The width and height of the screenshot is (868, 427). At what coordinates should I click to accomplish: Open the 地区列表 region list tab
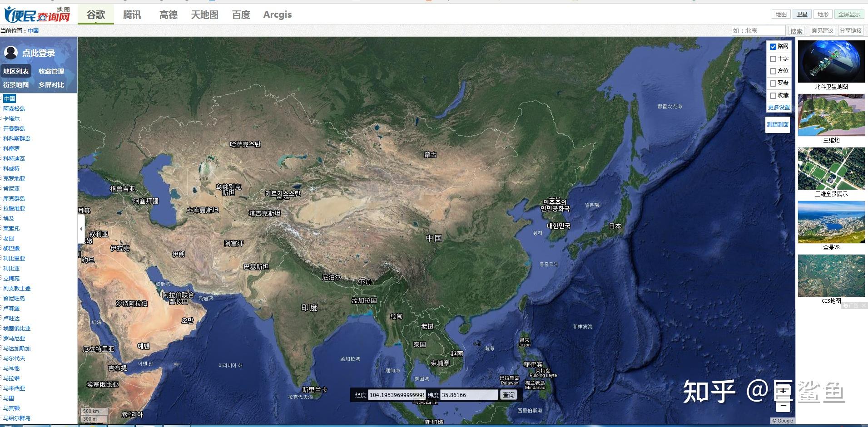tap(16, 71)
